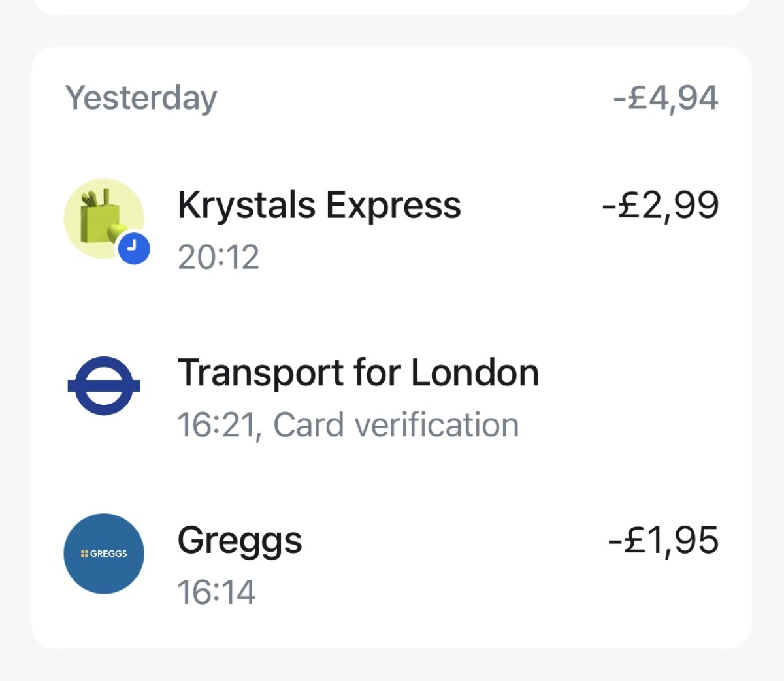Select the Transport for London transaction name
Viewport: 784px width, 681px height.
[358, 373]
